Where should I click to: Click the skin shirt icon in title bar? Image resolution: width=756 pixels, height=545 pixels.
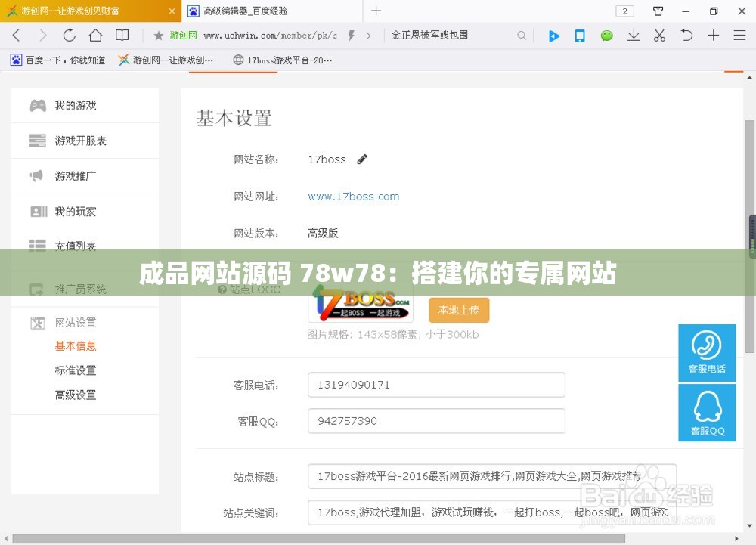coord(658,11)
